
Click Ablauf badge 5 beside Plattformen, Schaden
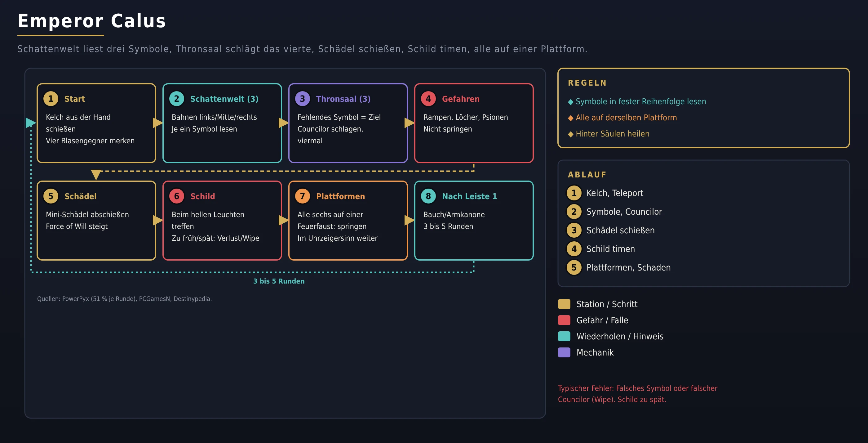point(574,267)
